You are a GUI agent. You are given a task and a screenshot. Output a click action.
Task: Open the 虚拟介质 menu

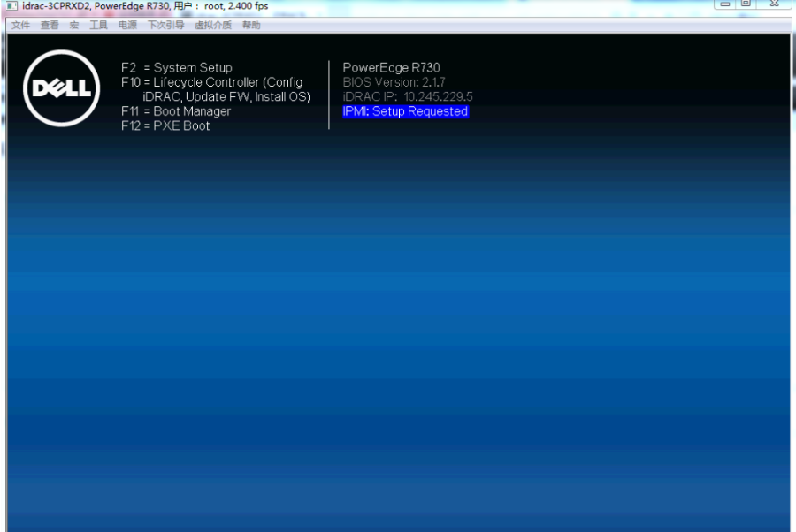click(212, 25)
